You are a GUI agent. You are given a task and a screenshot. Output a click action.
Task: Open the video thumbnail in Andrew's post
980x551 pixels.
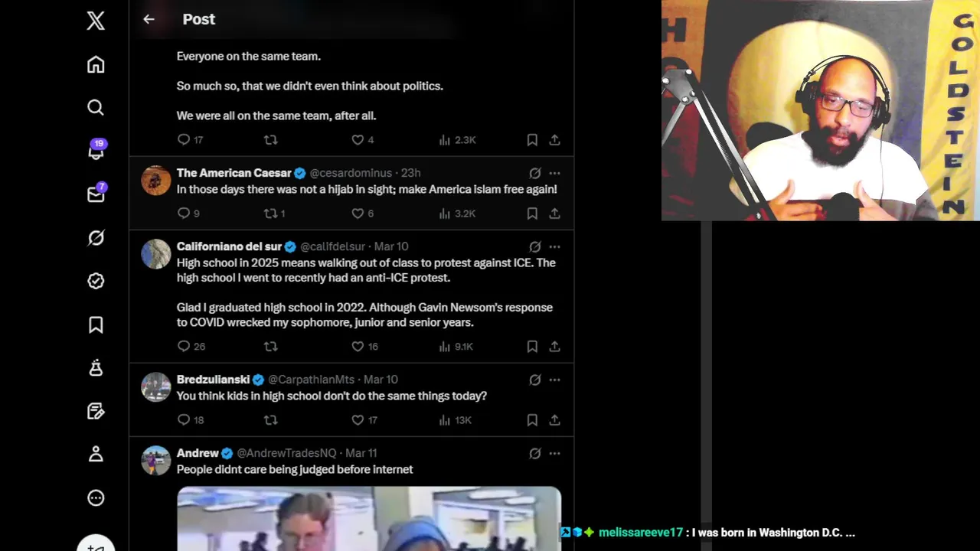369,518
